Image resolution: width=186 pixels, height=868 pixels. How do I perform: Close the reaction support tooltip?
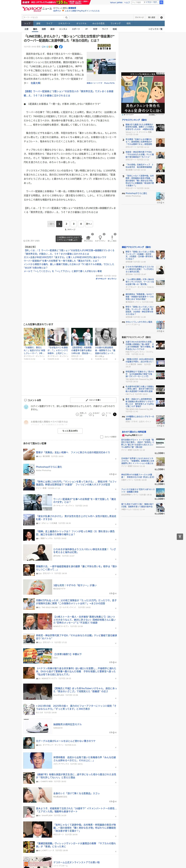pos(81,237)
